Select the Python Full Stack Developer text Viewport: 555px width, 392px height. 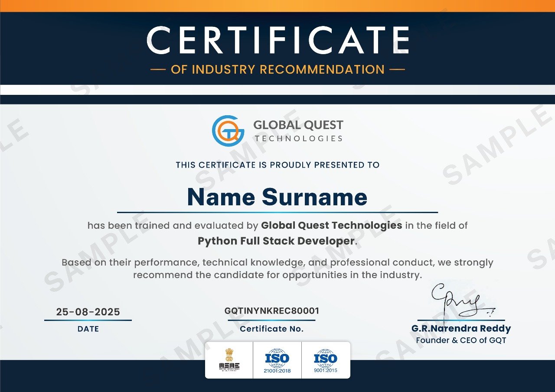coord(276,241)
